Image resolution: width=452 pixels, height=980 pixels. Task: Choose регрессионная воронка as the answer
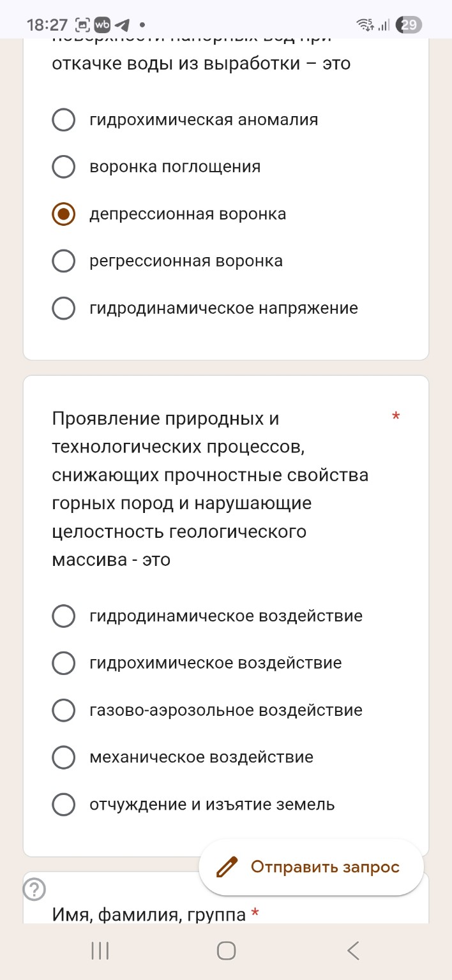(63, 261)
